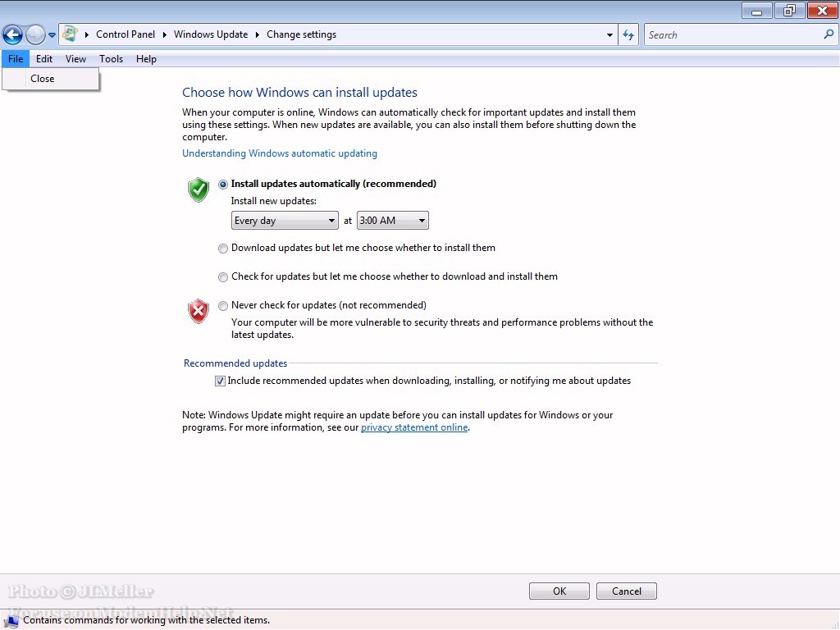Close the window with red X

pos(822,11)
